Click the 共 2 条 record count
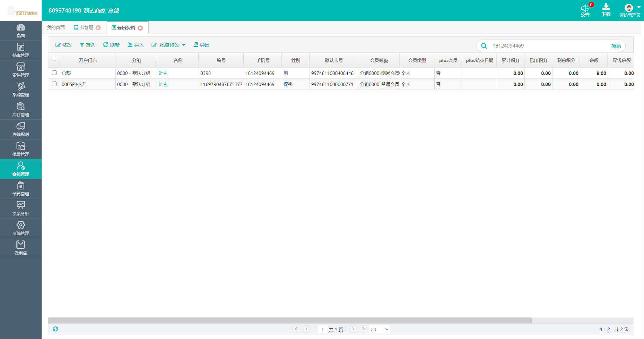 [621, 329]
